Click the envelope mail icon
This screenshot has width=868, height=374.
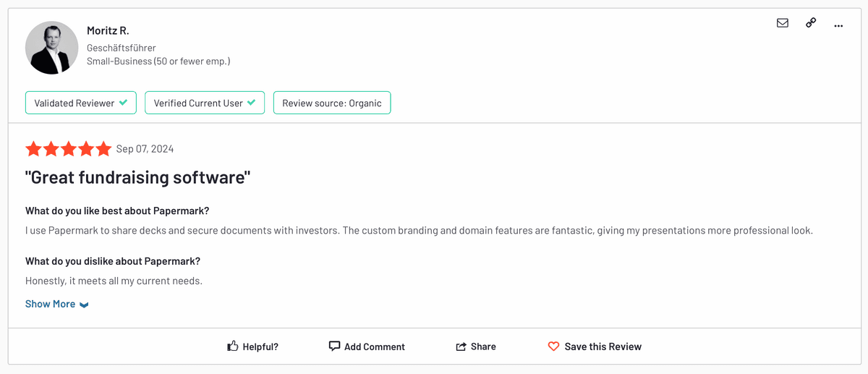[782, 23]
